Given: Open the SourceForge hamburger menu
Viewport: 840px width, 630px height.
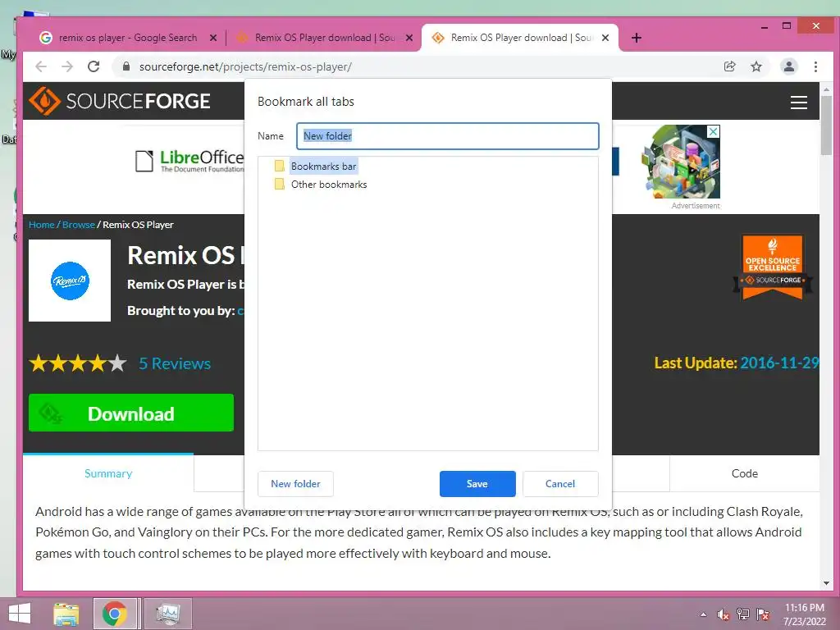Looking at the screenshot, I should point(799,102).
